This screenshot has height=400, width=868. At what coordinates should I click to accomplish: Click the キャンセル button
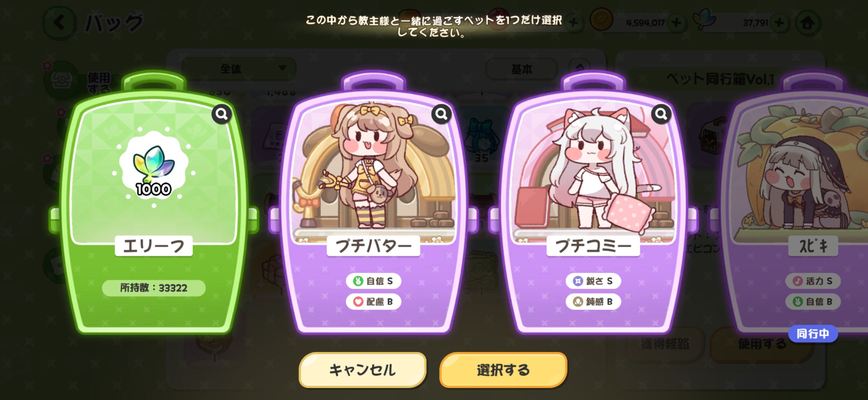pyautogui.click(x=363, y=370)
